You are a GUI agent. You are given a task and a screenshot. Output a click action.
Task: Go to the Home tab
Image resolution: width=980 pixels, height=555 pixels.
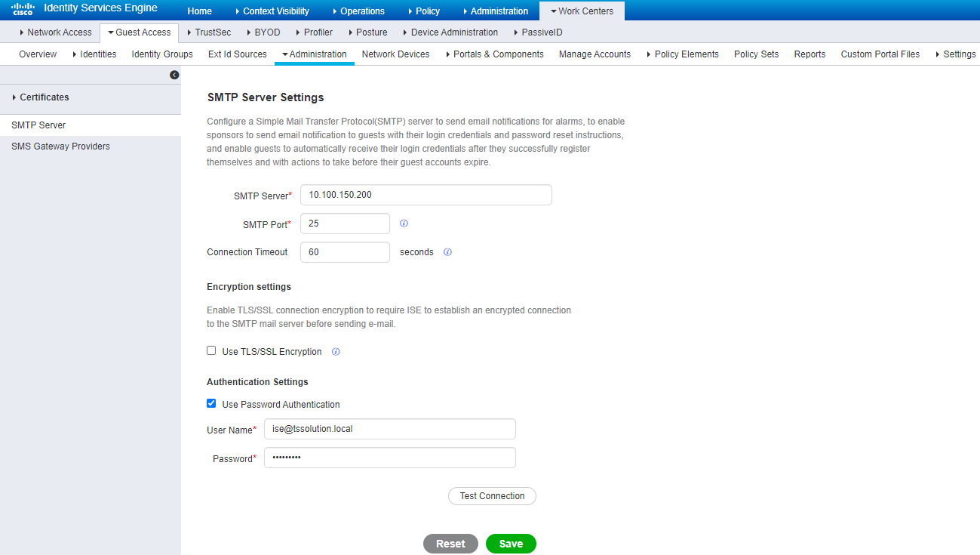199,11
